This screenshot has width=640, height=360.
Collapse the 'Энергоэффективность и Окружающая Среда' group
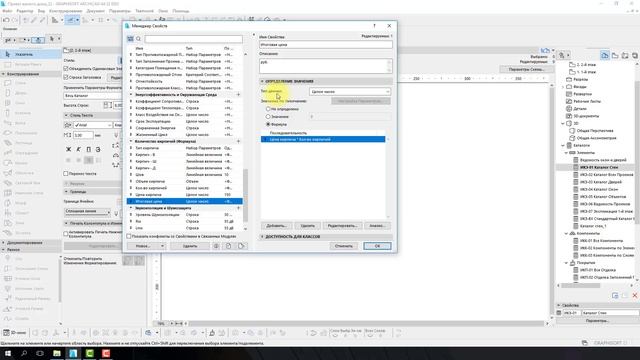pos(131,94)
